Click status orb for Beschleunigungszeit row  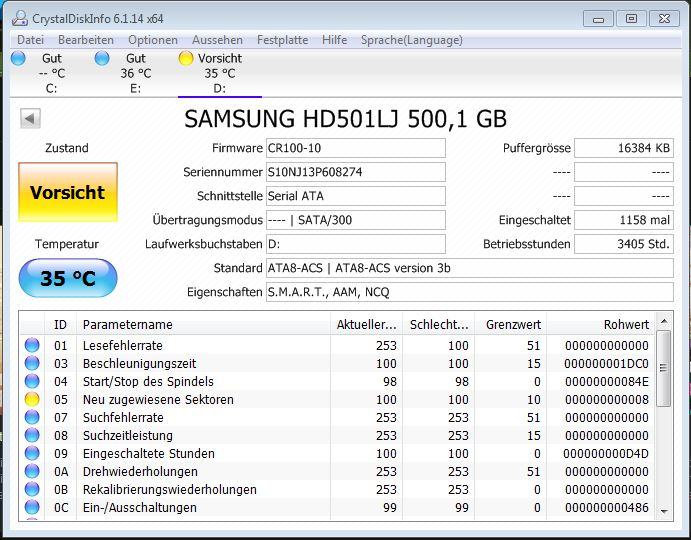tap(32, 363)
